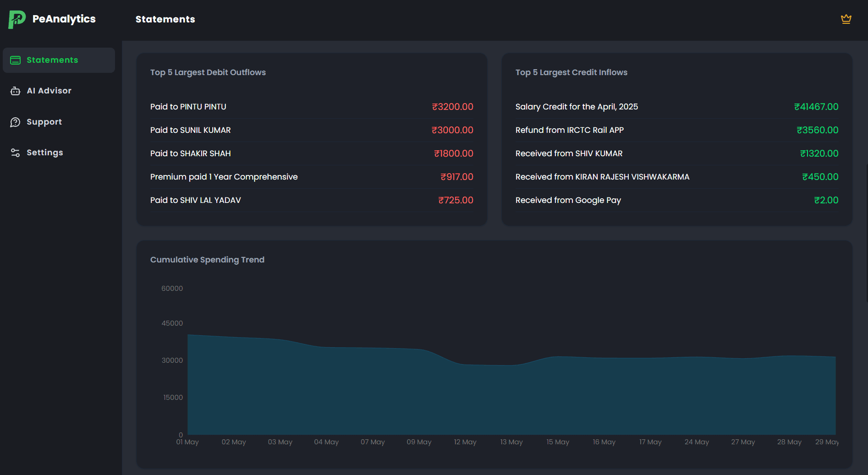Click the '29 May' axis label
The width and height of the screenshot is (868, 475).
pos(827,442)
